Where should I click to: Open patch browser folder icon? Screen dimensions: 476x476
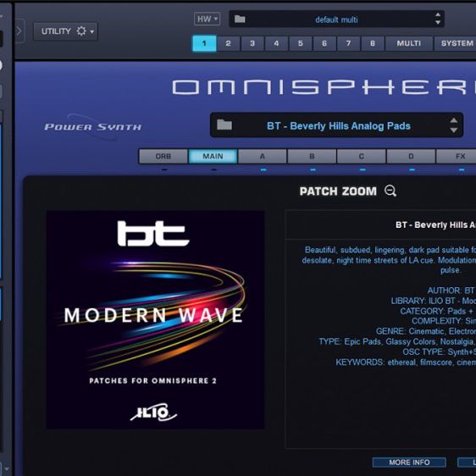click(x=224, y=125)
